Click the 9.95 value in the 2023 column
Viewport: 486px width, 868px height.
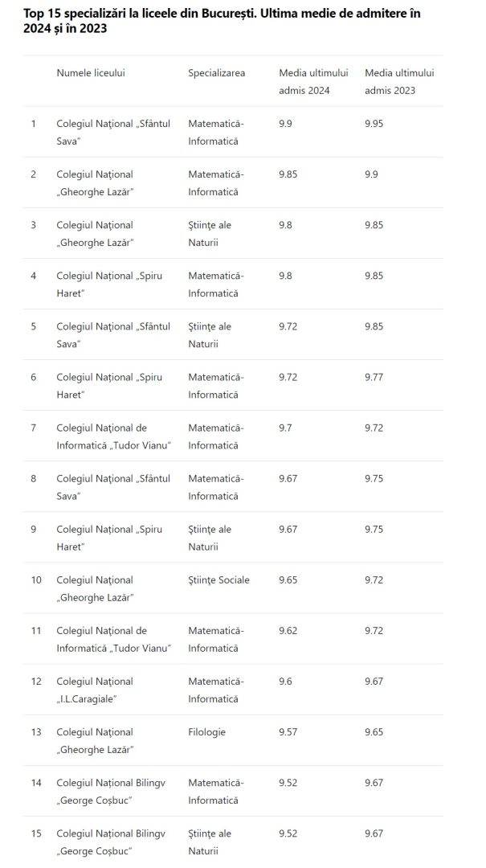tap(374, 124)
